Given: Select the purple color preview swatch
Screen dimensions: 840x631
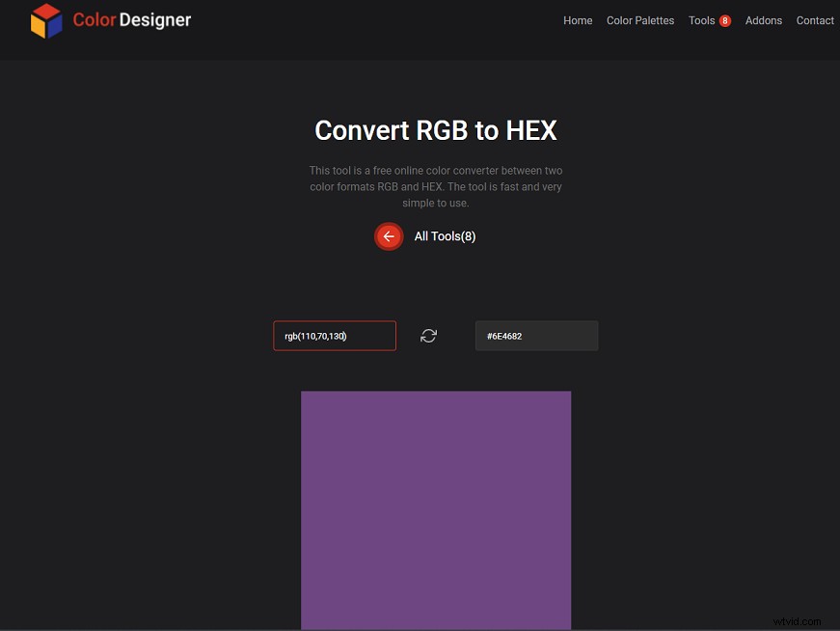Looking at the screenshot, I should tap(436, 511).
